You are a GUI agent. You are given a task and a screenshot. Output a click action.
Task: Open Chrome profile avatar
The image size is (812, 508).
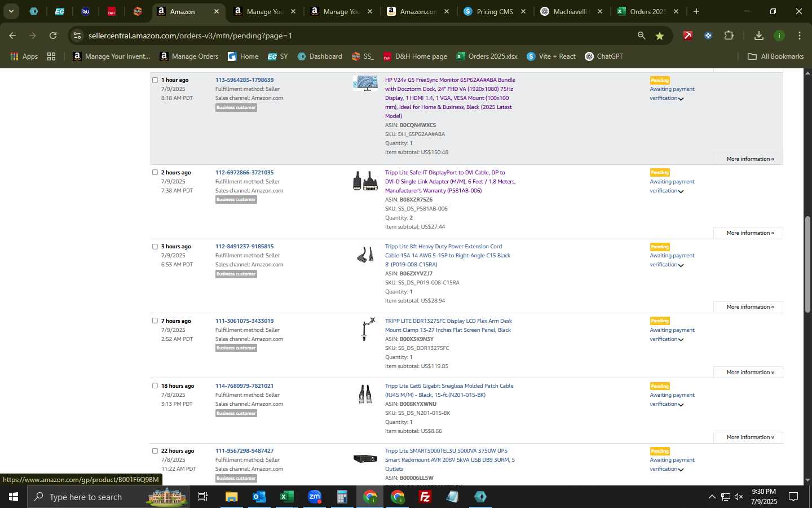[779, 36]
